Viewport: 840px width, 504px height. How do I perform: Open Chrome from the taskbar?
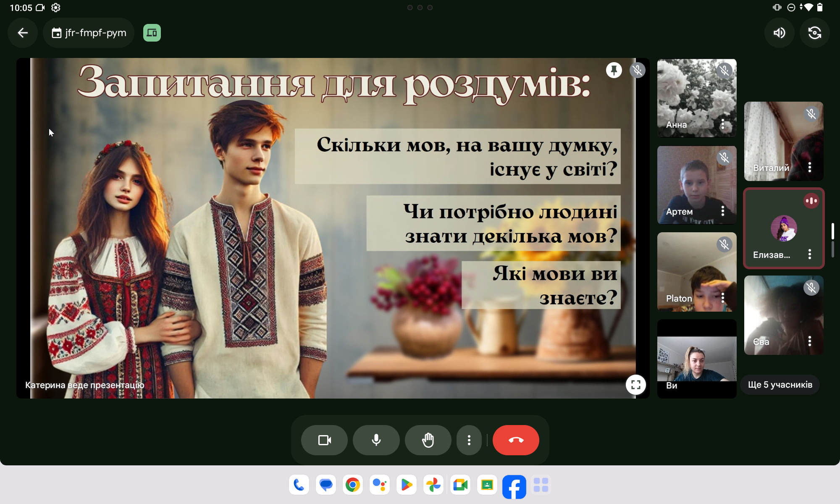353,485
